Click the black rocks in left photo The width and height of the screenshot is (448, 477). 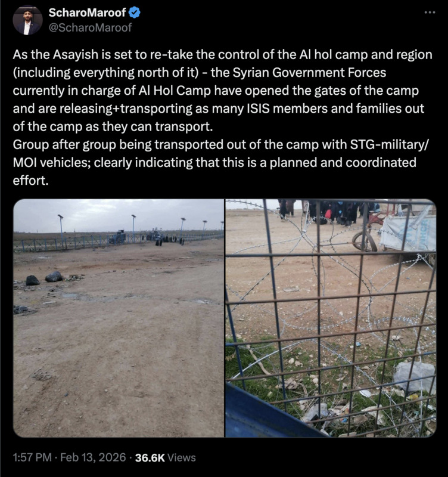click(x=44, y=278)
